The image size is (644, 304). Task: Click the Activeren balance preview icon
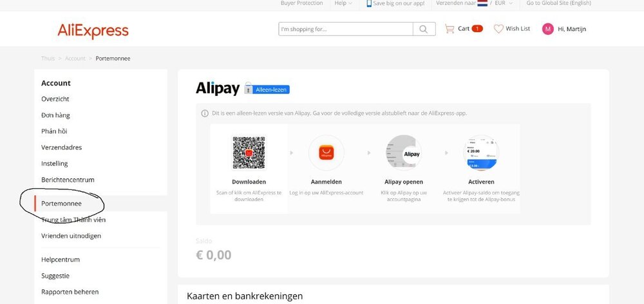pyautogui.click(x=481, y=153)
